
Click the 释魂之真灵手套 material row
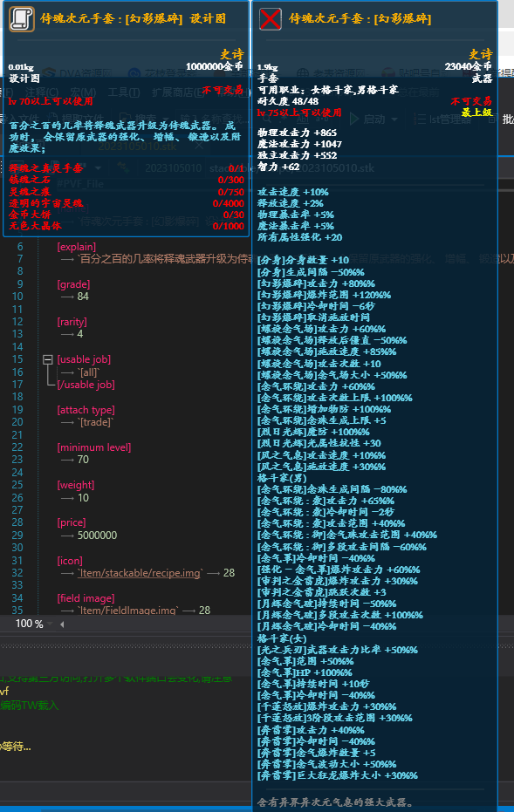(x=126, y=168)
